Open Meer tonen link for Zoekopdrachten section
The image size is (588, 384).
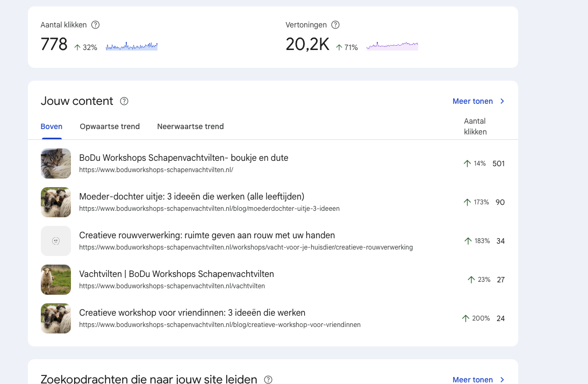pos(472,380)
